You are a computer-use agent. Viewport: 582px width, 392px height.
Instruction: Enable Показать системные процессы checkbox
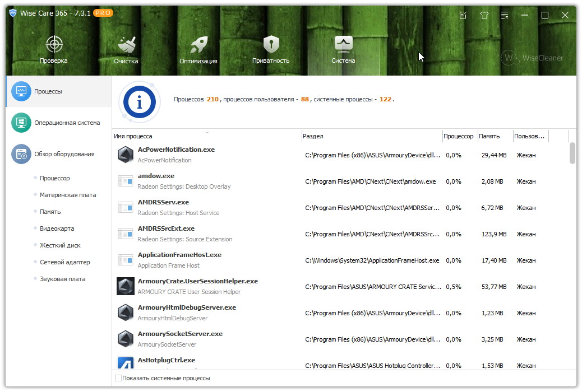[118, 378]
